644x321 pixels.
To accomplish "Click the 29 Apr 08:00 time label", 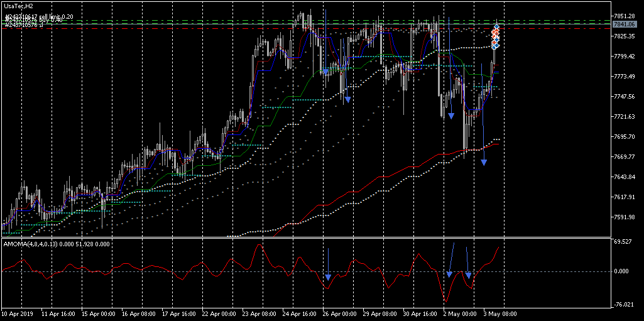I will 379,314.
